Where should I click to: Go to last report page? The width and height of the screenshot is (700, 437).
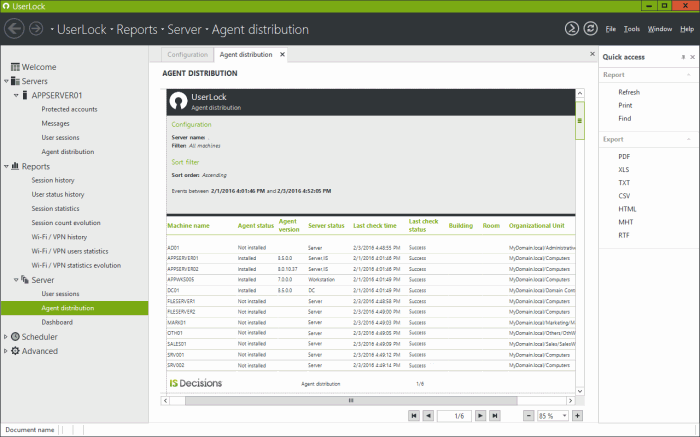tap(495, 416)
